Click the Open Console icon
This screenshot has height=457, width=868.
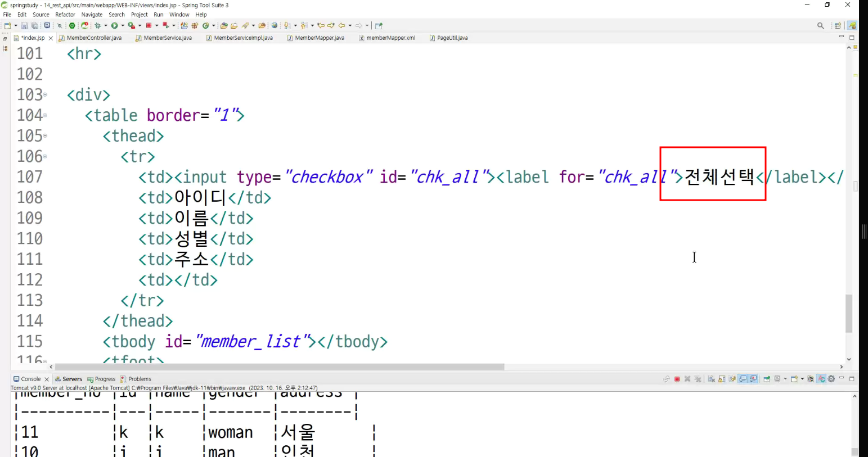pos(794,379)
